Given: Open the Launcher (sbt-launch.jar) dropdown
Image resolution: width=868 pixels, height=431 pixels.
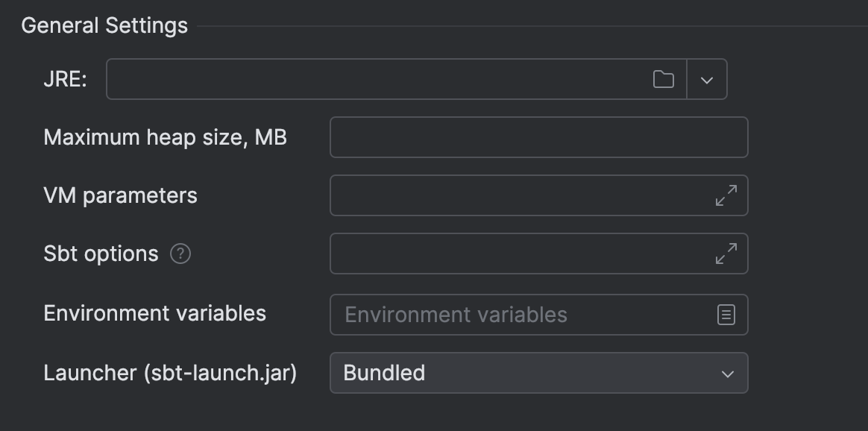Looking at the screenshot, I should pyautogui.click(x=729, y=373).
